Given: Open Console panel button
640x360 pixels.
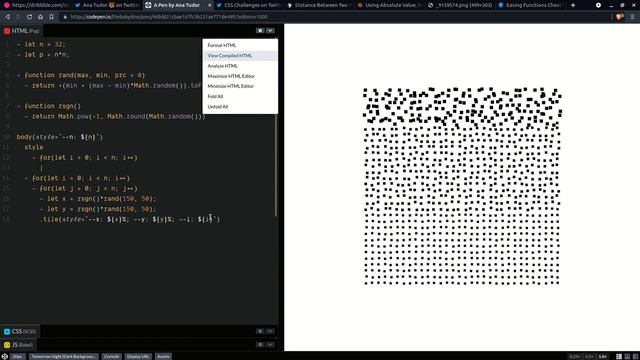Looking at the screenshot, I should click(x=111, y=356).
